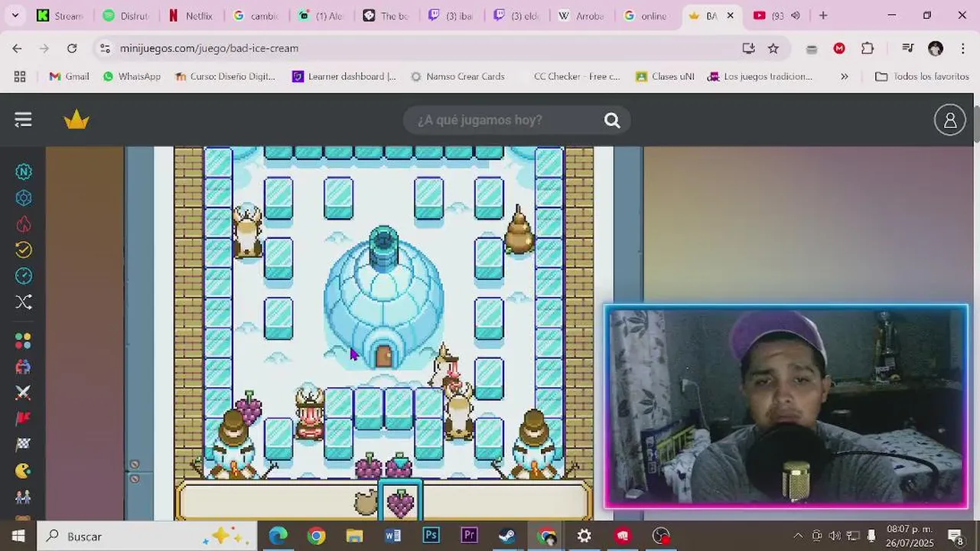Open the wrestlers fighting category icon
Viewport: 980px width, 551px height.
(24, 367)
